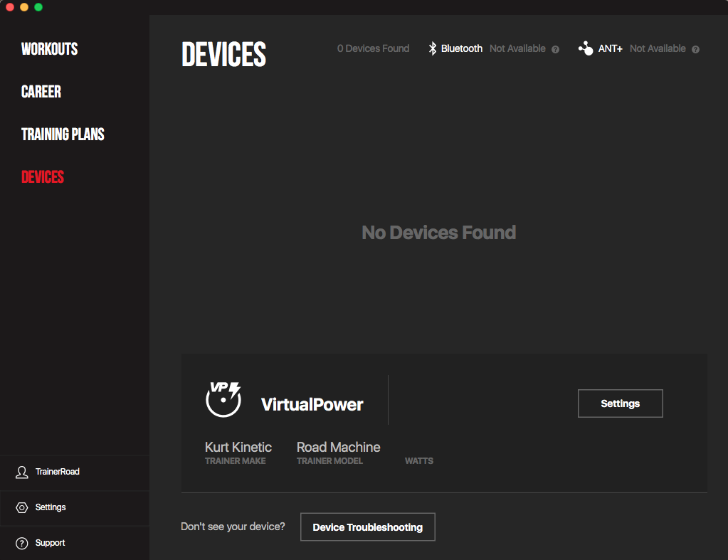728x560 pixels.
Task: Click the ANT+ logo icon
Action: 586,48
